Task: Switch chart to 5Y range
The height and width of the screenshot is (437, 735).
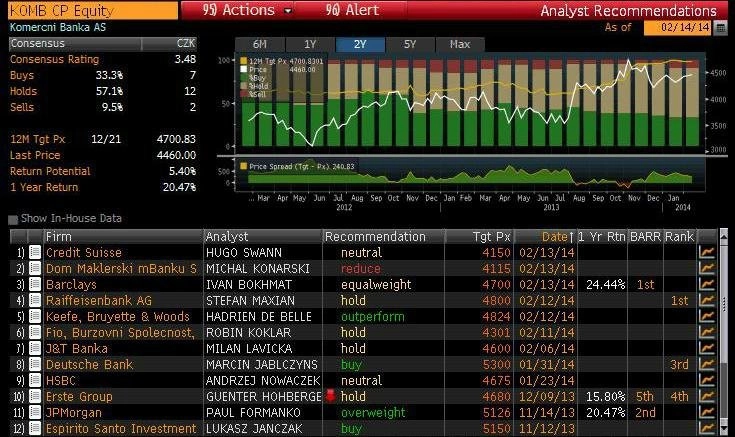Action: tap(410, 45)
